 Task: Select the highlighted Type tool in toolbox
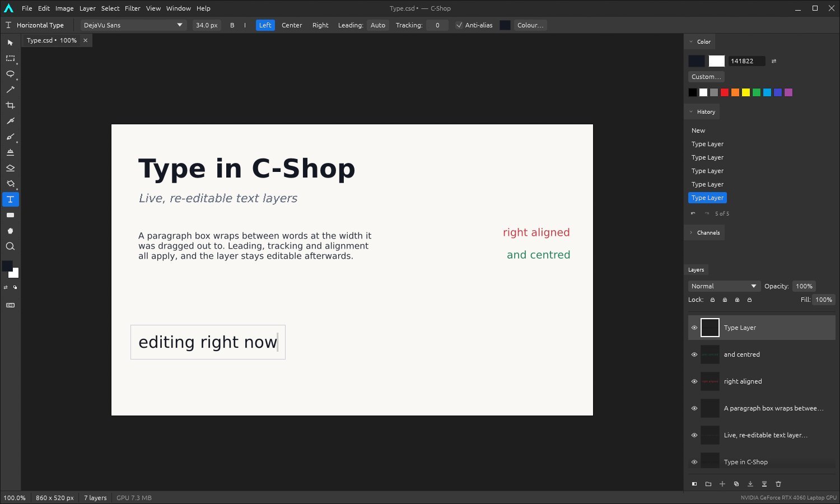click(x=10, y=199)
